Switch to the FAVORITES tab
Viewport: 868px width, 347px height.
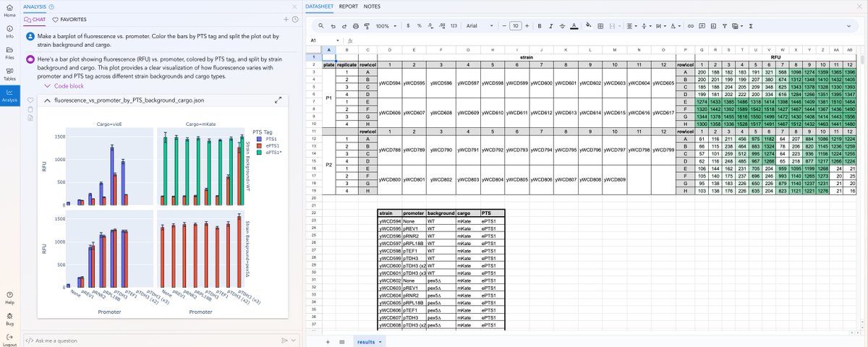[71, 19]
